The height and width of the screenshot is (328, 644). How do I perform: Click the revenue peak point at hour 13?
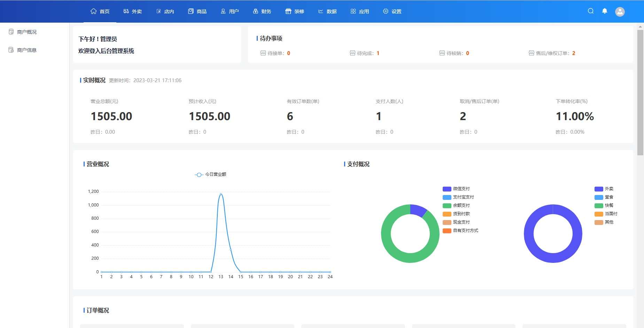221,194
